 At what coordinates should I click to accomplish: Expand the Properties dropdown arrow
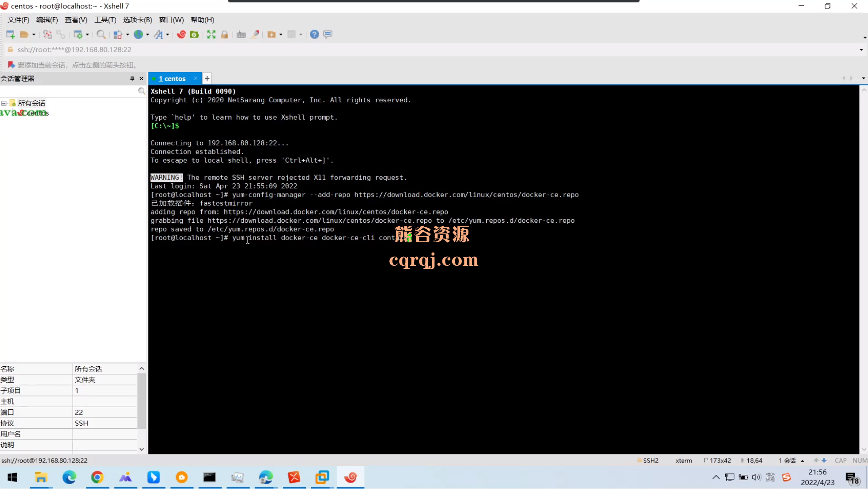(87, 35)
